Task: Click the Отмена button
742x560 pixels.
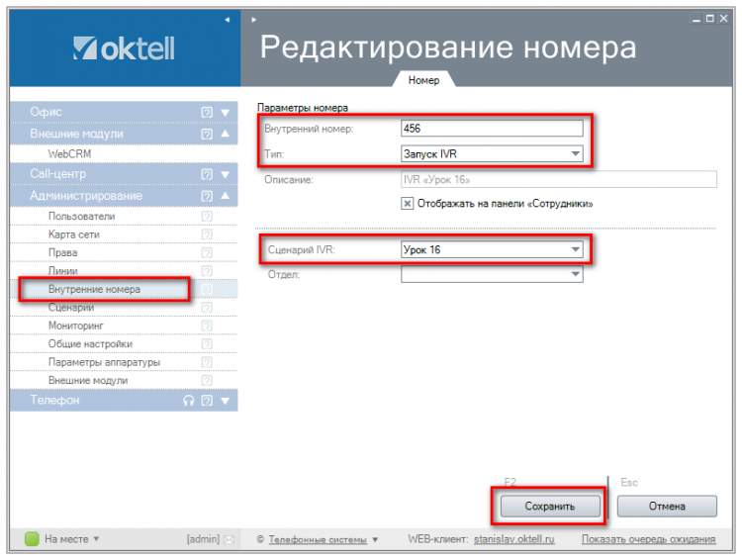Action: 666,506
